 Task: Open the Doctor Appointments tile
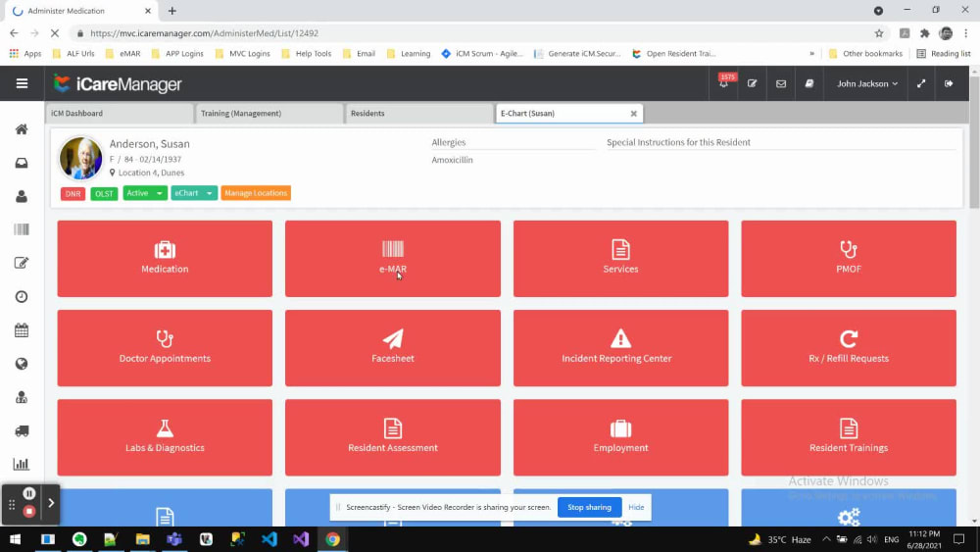(165, 348)
